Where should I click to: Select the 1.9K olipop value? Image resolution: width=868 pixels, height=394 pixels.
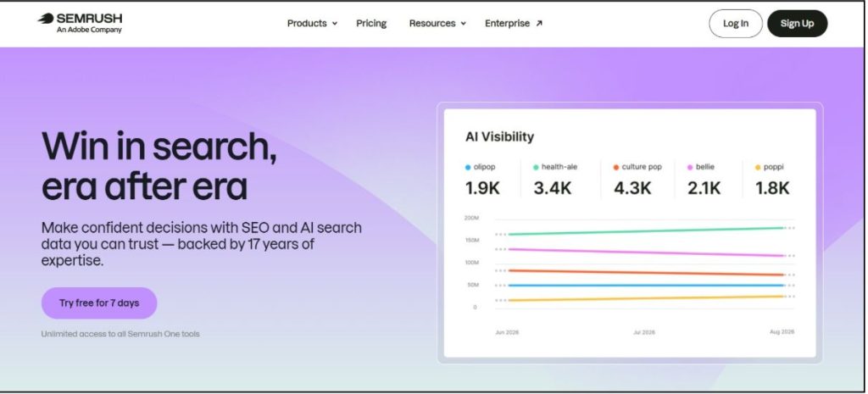(482, 188)
